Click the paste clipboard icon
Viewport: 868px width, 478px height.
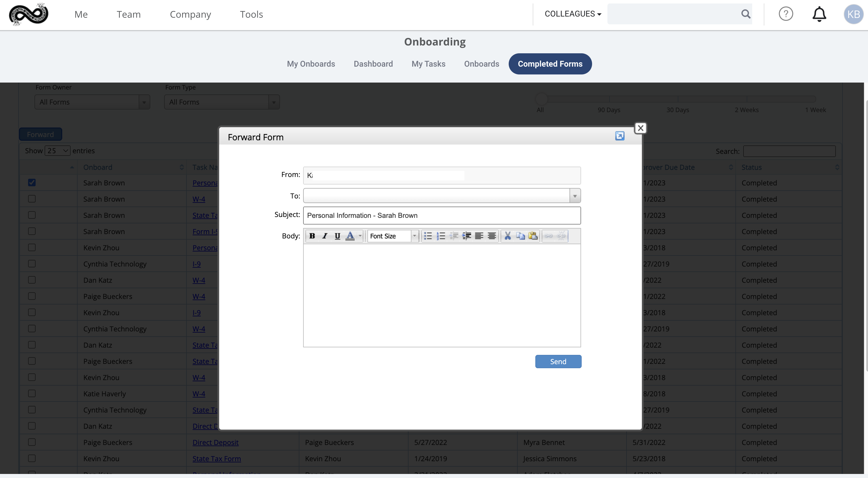click(533, 236)
